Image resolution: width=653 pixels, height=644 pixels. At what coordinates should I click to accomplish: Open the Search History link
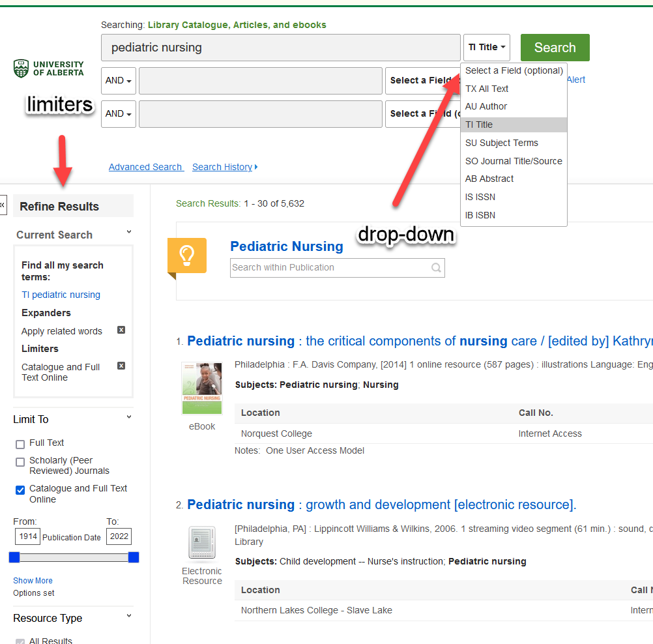pos(222,167)
